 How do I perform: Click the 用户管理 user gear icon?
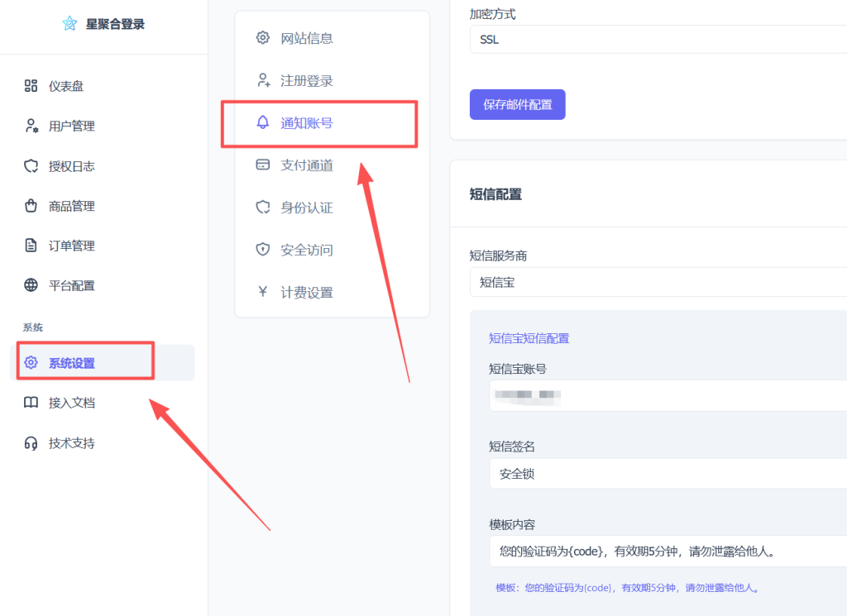[x=31, y=126]
